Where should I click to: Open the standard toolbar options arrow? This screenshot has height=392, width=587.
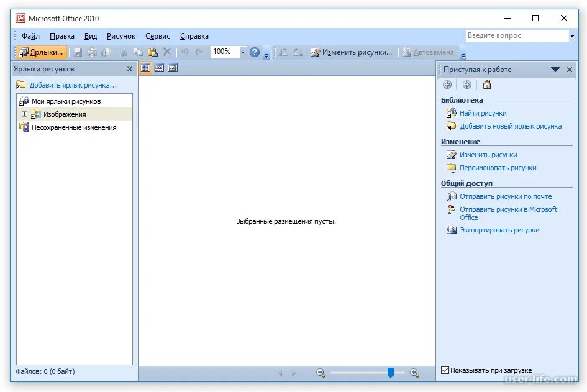coord(266,56)
